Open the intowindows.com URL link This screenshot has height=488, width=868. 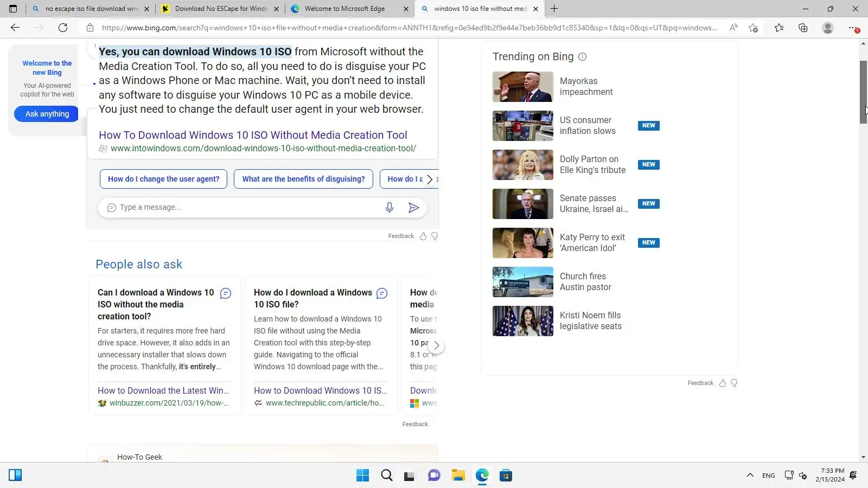coord(263,149)
